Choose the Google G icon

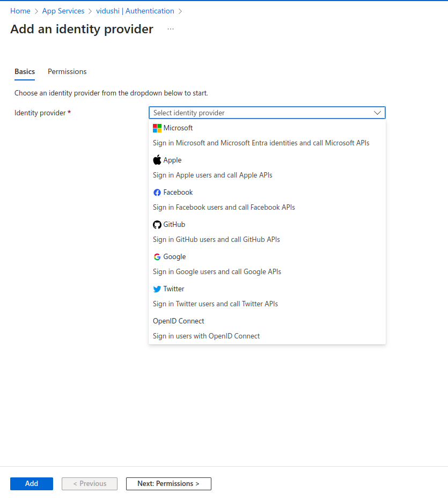(157, 257)
